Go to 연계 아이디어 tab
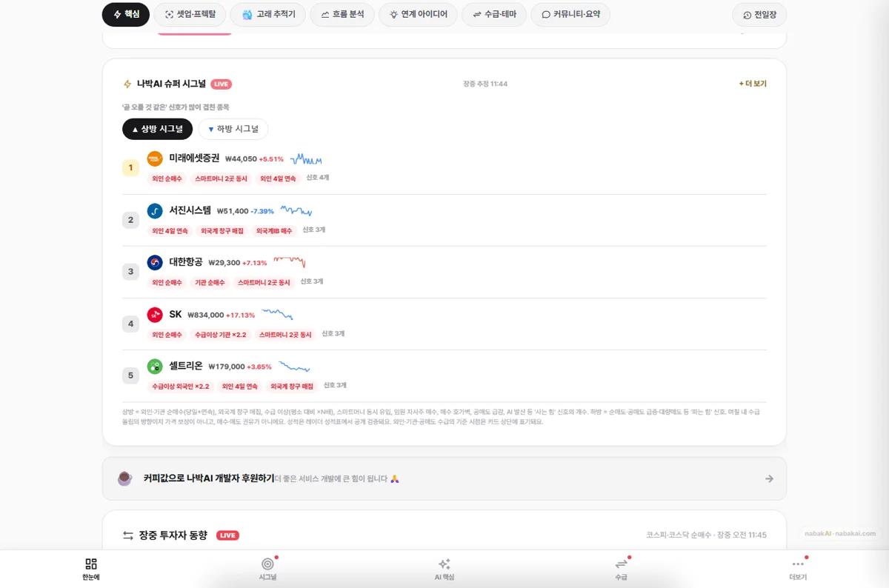The width and height of the screenshot is (889, 588). (418, 14)
